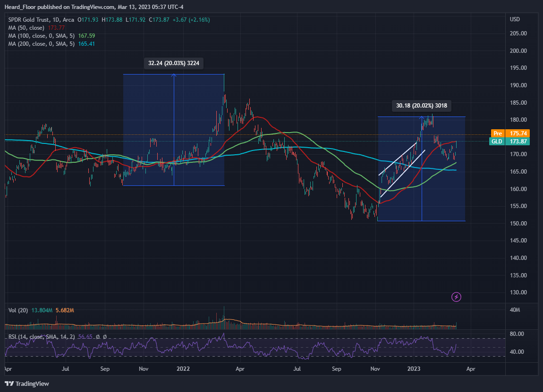The width and height of the screenshot is (543, 392).
Task: Click the 205.00 price axis label
Action: 518,33
